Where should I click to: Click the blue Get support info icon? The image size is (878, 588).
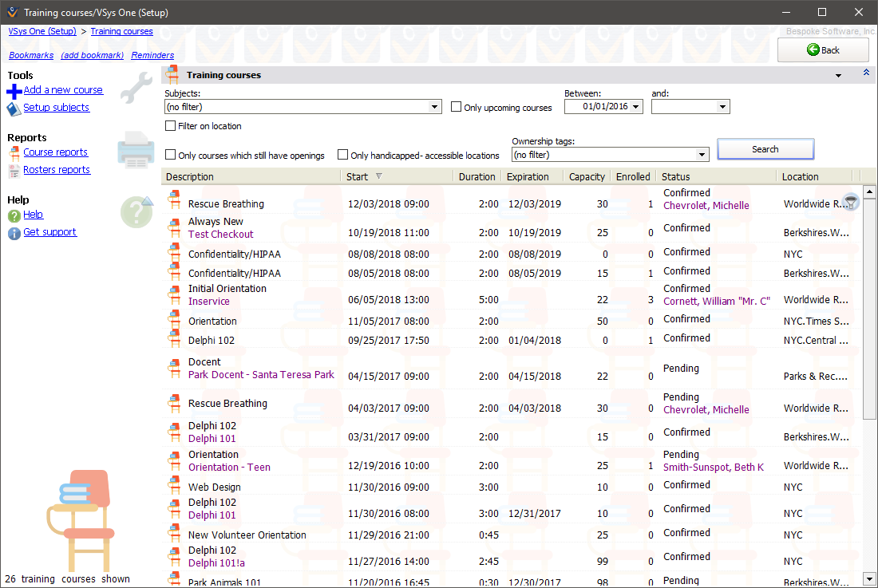pos(14,233)
